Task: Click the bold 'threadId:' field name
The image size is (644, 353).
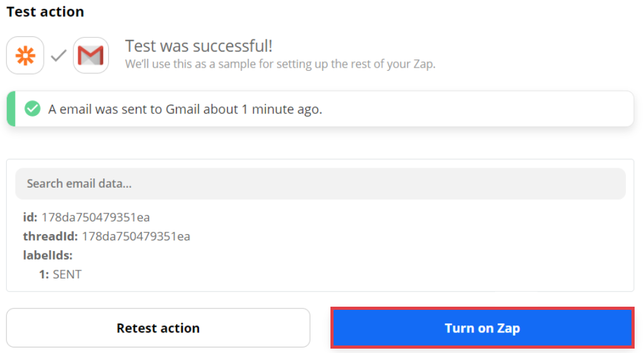Action: point(50,237)
